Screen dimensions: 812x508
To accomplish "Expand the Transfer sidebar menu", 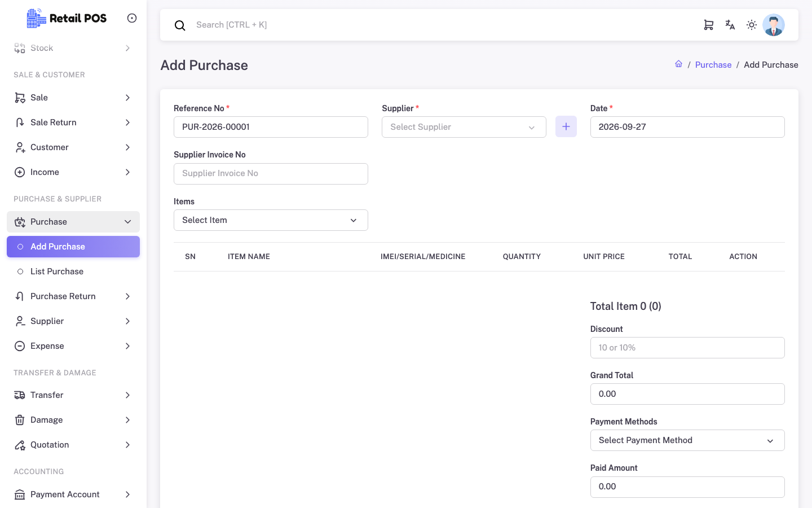I will (x=73, y=395).
